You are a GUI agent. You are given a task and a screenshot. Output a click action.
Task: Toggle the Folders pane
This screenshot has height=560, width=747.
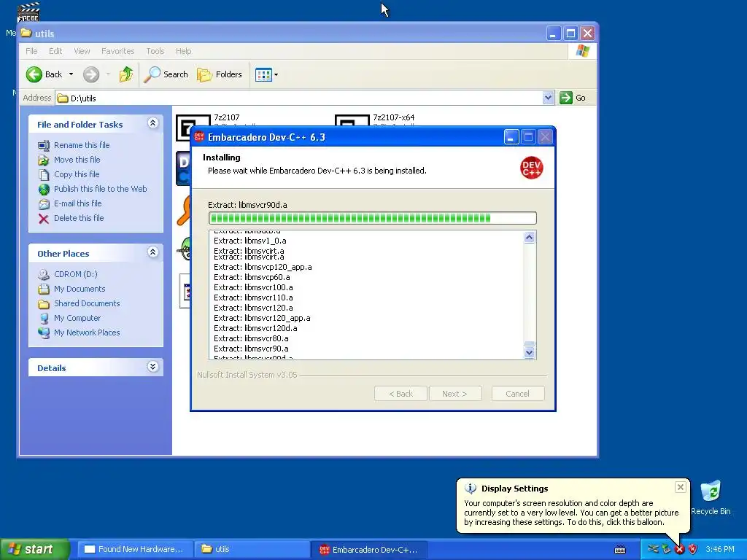click(220, 74)
